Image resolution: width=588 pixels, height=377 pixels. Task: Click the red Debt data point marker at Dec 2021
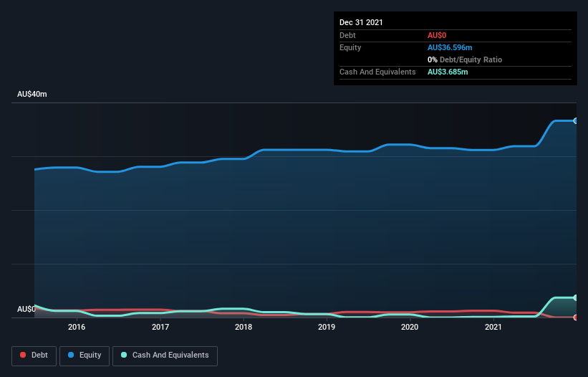(576, 318)
